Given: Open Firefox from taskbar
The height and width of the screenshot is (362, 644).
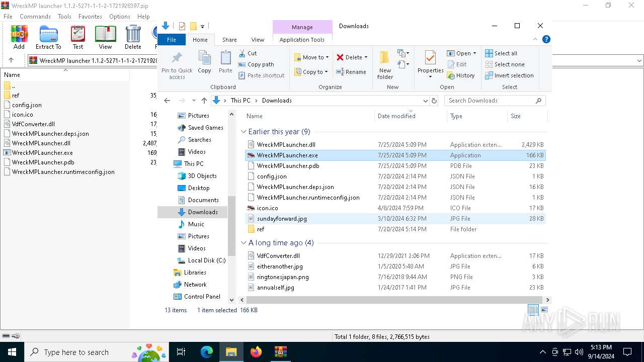Looking at the screenshot, I should coord(256,352).
